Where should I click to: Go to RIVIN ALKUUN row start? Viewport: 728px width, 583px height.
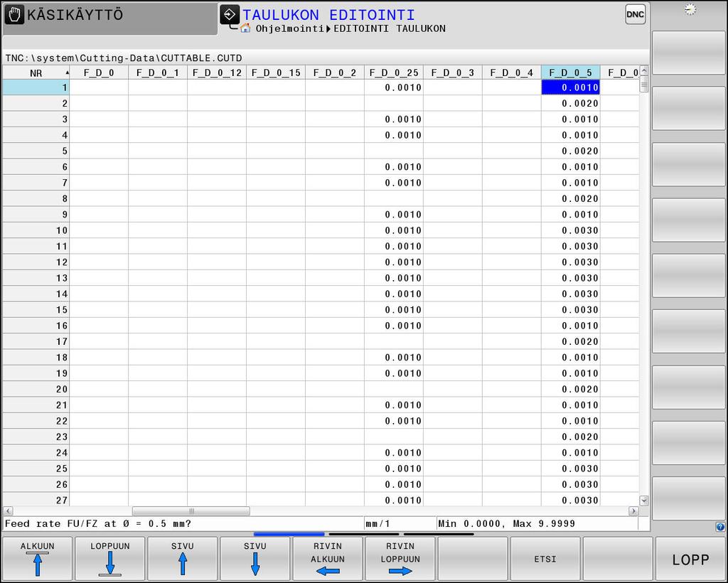click(328, 558)
